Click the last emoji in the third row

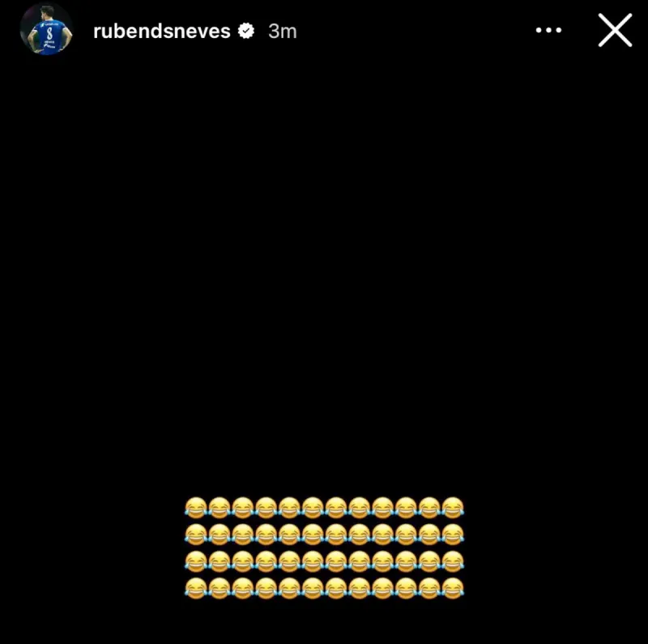coord(453,561)
